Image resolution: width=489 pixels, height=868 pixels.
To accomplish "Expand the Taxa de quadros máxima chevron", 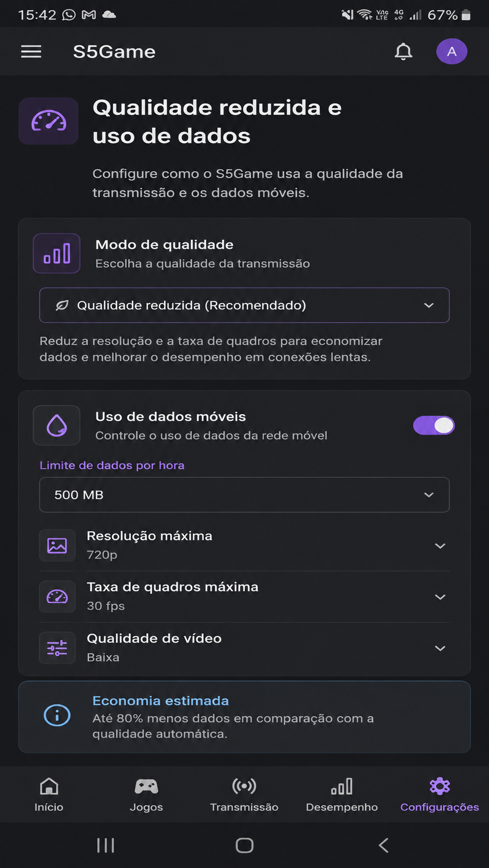I will tap(440, 597).
